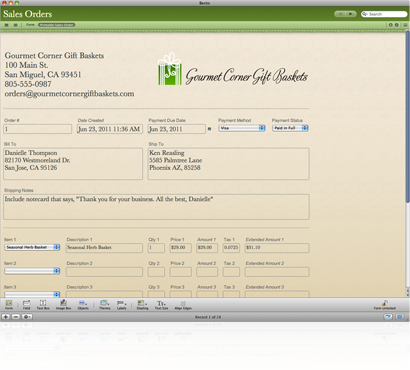Click the Form tool icon
The width and height of the screenshot is (410, 370).
[x=9, y=304]
